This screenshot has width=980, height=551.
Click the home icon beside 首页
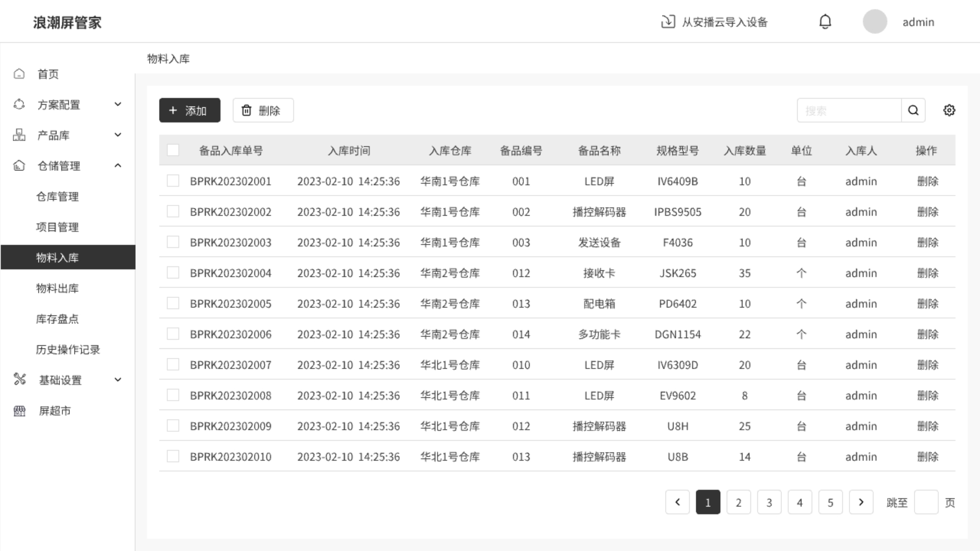coord(19,74)
